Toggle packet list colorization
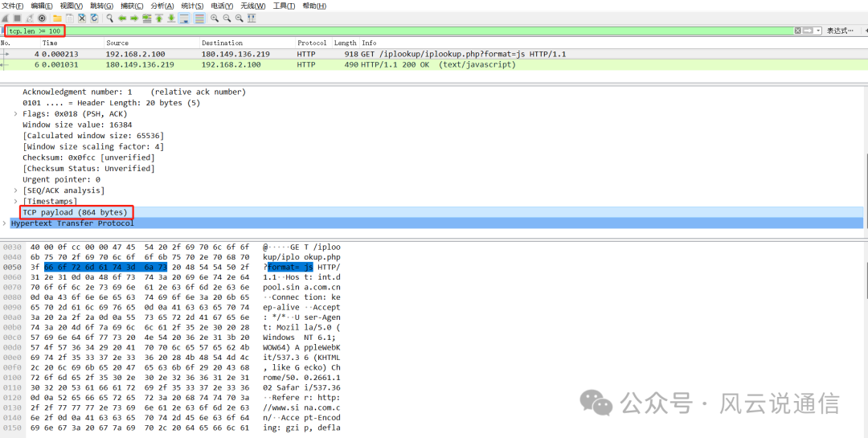868x438 pixels. click(x=199, y=18)
